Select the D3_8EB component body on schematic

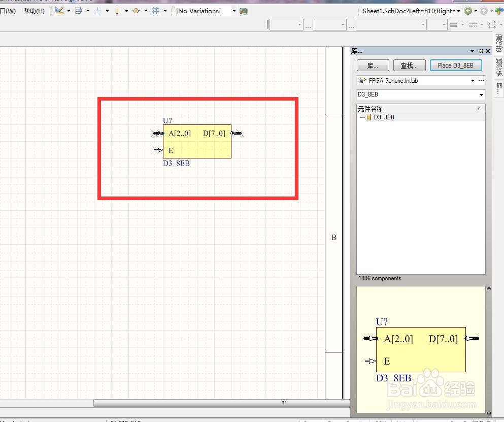point(197,142)
